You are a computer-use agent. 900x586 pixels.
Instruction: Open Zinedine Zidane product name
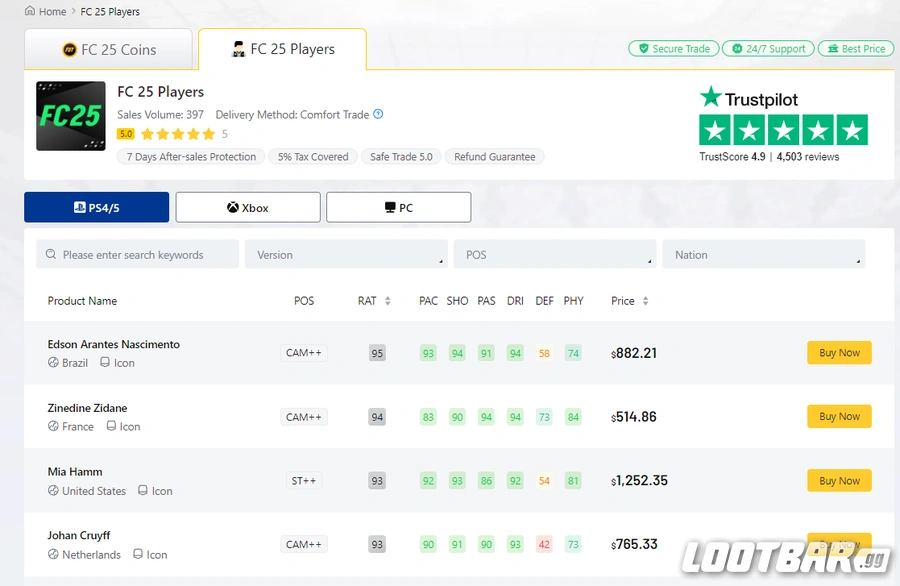click(x=87, y=408)
